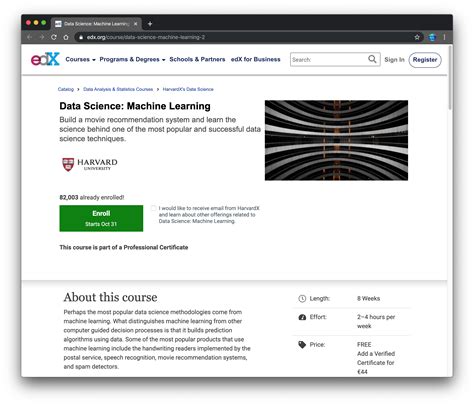Image resolution: width=474 pixels, height=405 pixels.
Task: Open HarvardX's Data Science breadcrumb link
Action: coord(188,89)
